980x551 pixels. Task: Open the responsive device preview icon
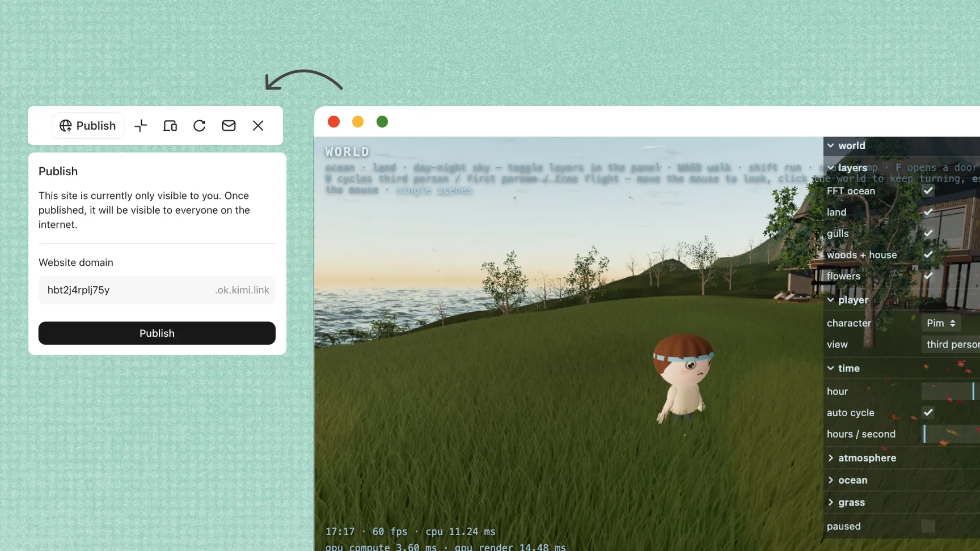(x=170, y=126)
